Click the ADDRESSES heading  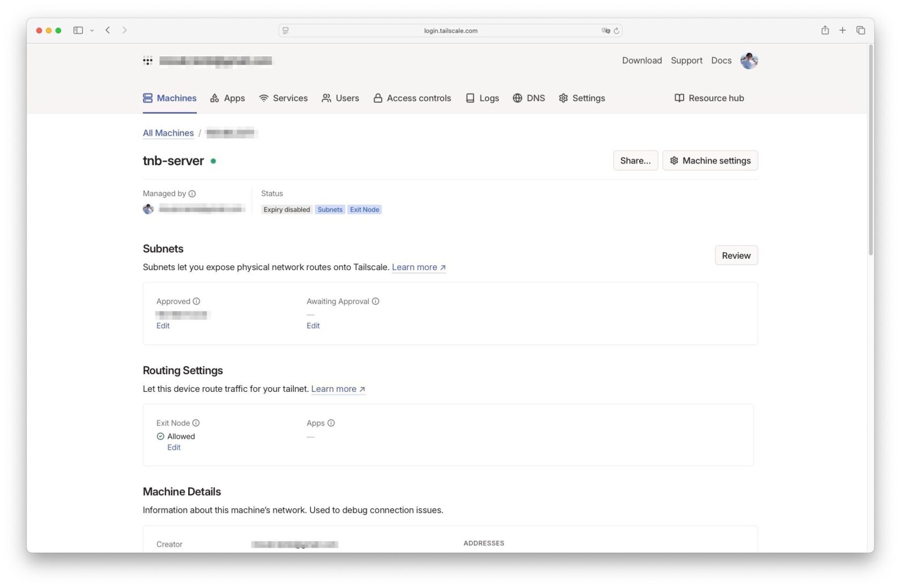pyautogui.click(x=484, y=543)
